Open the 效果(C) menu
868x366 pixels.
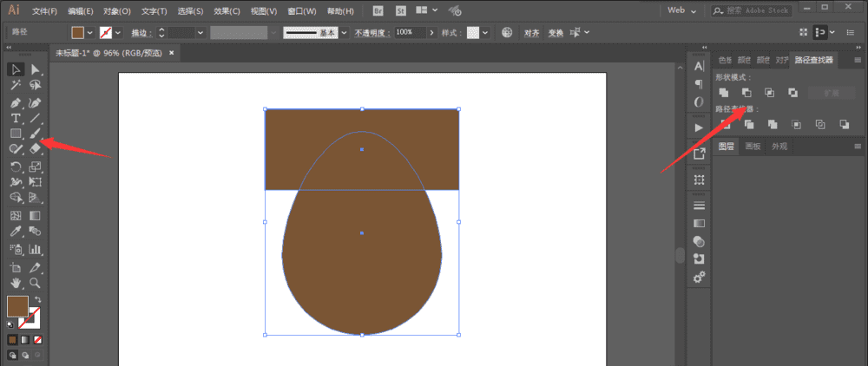click(227, 11)
